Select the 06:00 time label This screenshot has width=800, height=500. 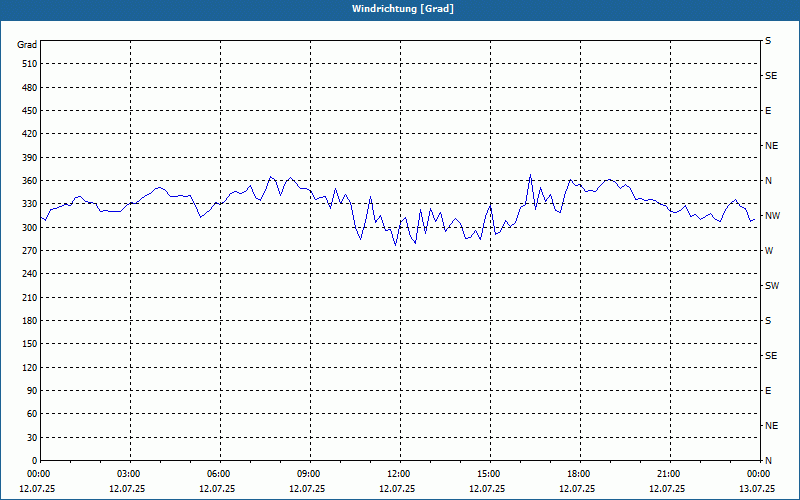pyautogui.click(x=220, y=474)
